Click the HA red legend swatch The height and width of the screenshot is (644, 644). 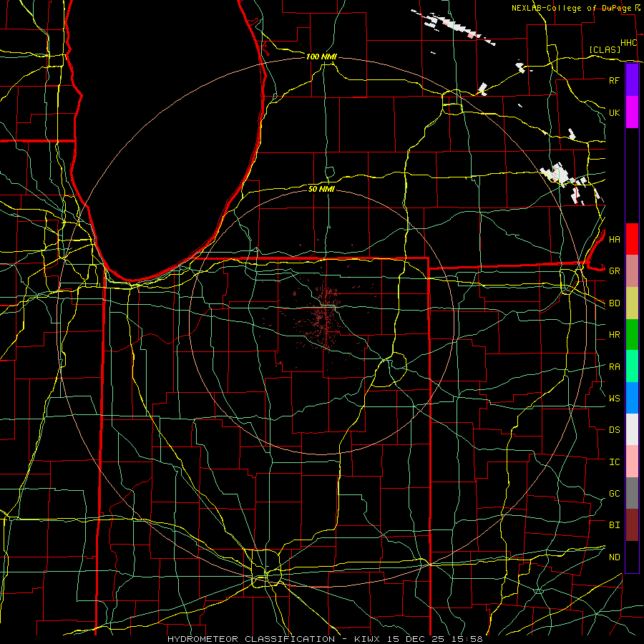632,239
